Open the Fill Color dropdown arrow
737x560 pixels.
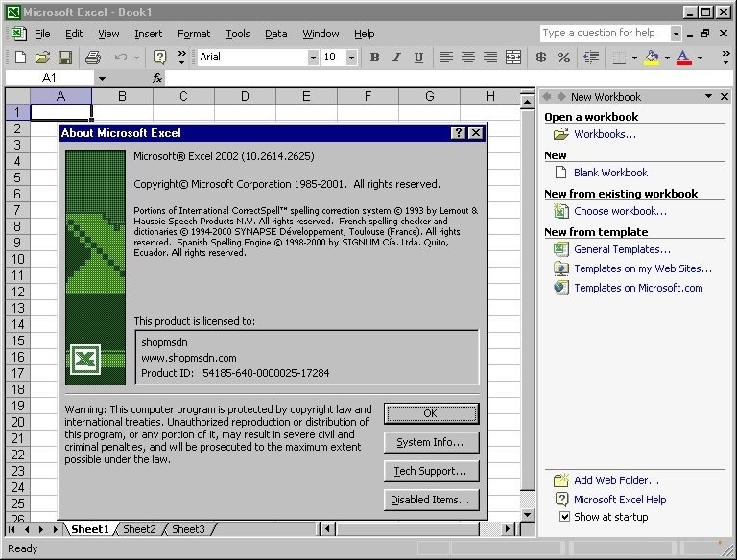(x=667, y=58)
